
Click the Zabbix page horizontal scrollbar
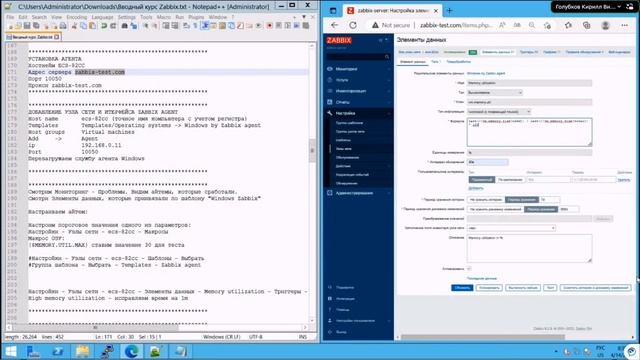(483, 337)
